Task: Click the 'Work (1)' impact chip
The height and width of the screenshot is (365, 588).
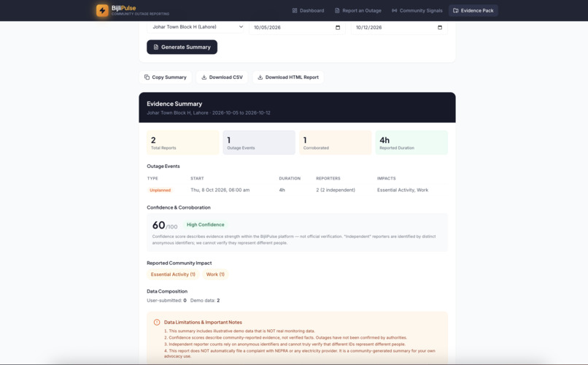Action: [215, 274]
